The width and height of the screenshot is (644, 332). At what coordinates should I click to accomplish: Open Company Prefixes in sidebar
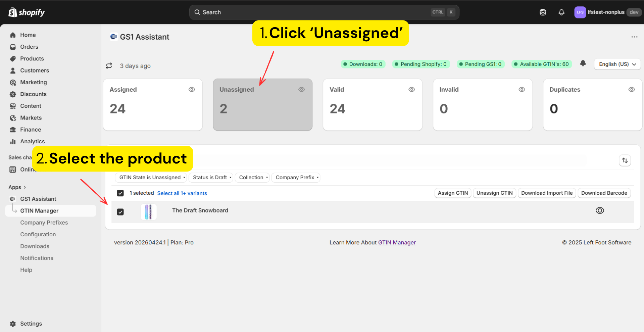point(44,223)
